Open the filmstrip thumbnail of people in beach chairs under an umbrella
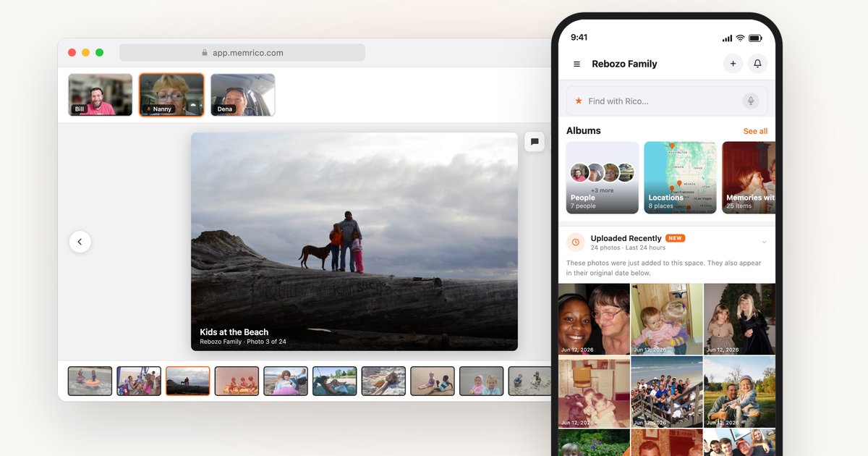This screenshot has height=456, width=868. click(139, 381)
